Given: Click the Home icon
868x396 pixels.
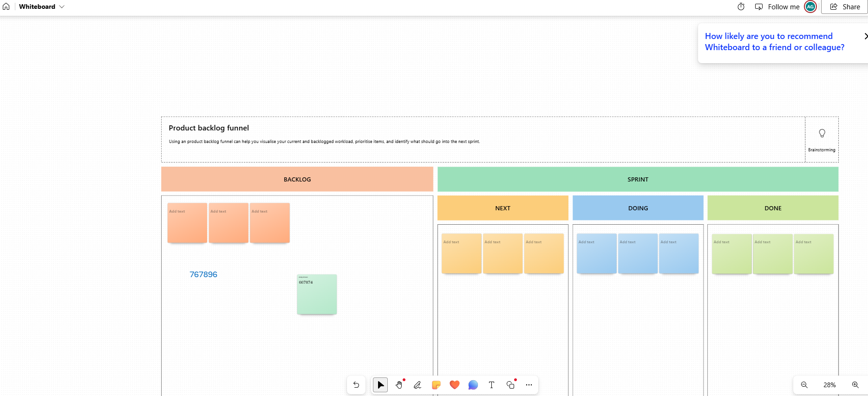Looking at the screenshot, I should click(x=6, y=6).
